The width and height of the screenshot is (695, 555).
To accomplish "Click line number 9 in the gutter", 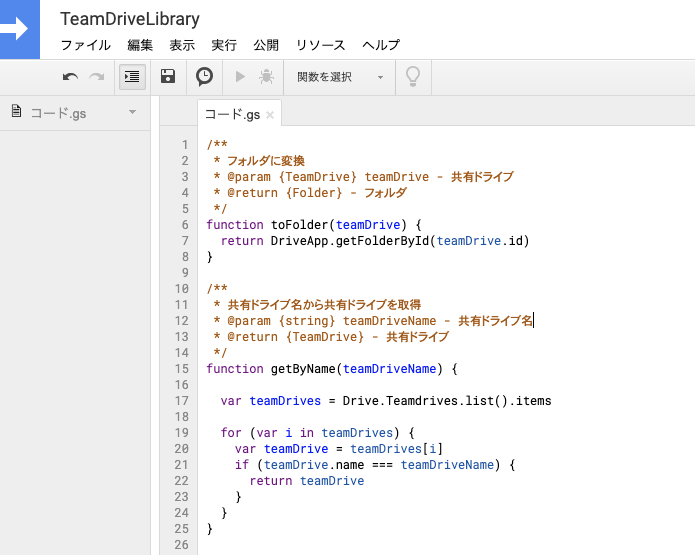I will (x=185, y=273).
